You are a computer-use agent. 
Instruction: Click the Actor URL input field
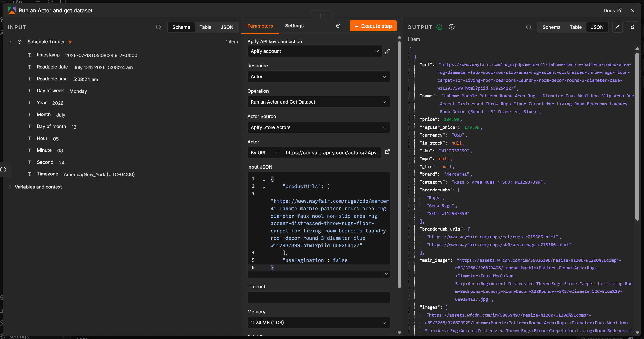pos(332,152)
